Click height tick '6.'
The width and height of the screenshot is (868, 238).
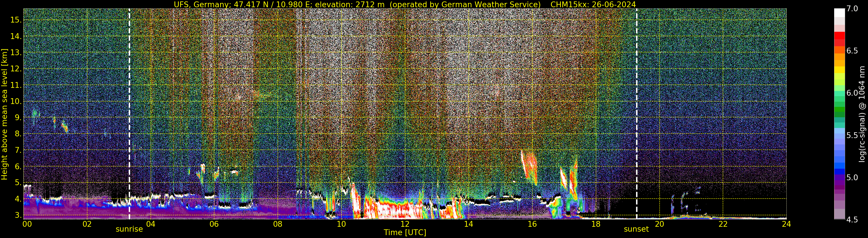click(x=18, y=166)
